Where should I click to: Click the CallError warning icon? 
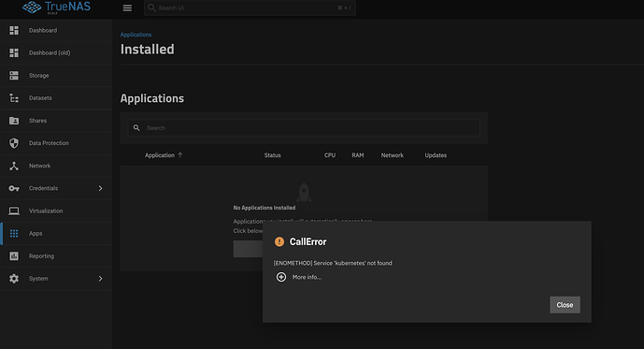click(279, 241)
